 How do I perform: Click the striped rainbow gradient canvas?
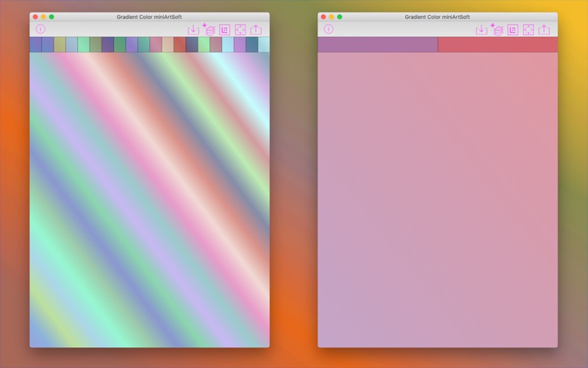click(149, 199)
